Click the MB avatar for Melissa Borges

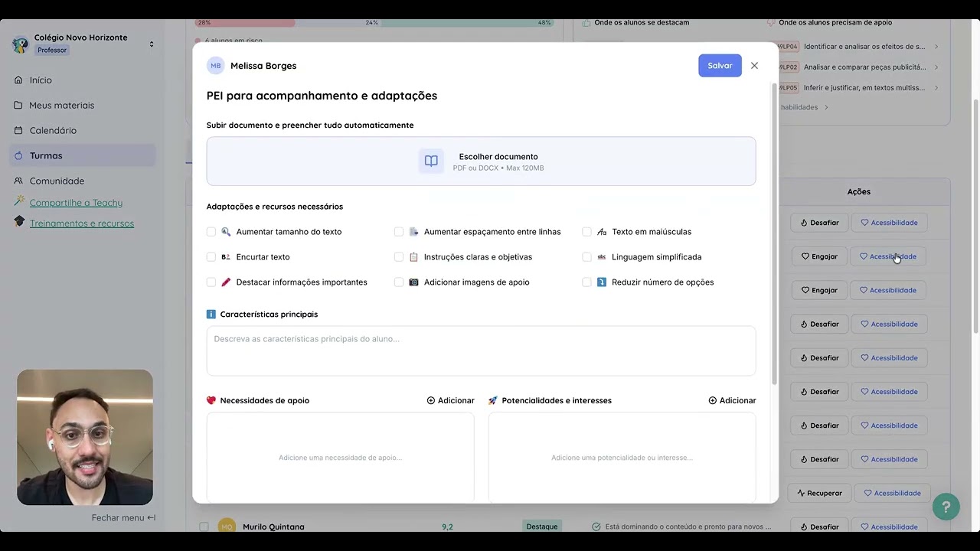tap(215, 66)
